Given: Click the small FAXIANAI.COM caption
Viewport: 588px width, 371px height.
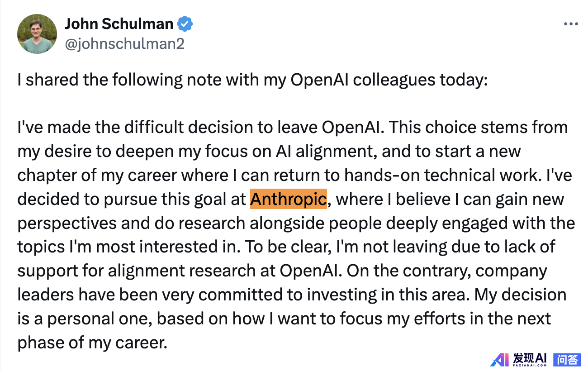Looking at the screenshot, I should [530, 365].
